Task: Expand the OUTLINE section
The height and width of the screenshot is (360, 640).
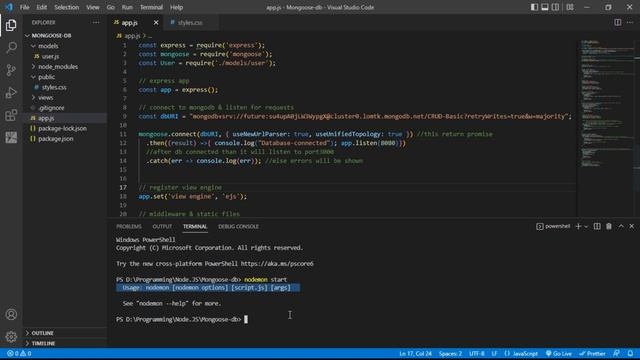Action: click(65, 333)
